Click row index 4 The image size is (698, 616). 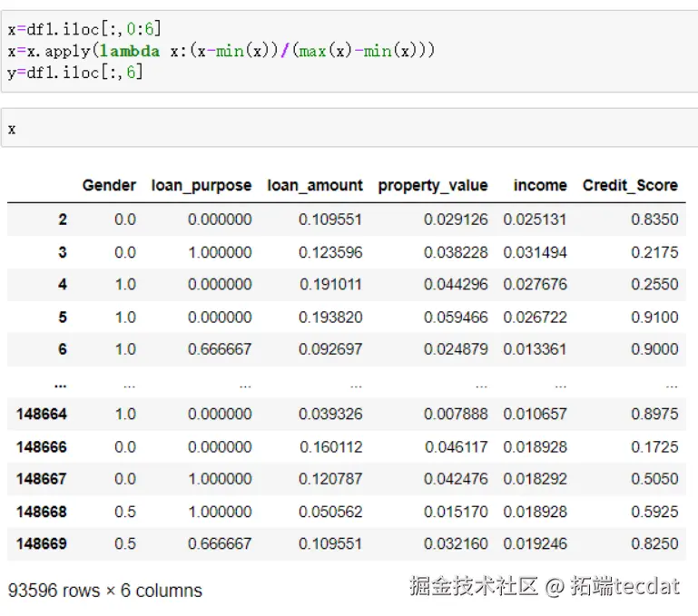(63, 284)
